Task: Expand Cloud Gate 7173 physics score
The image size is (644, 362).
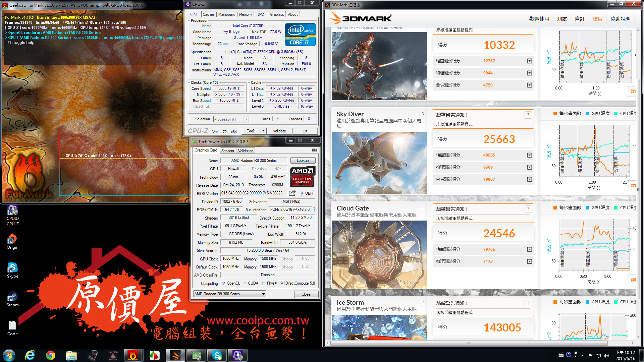Action: coord(530,261)
